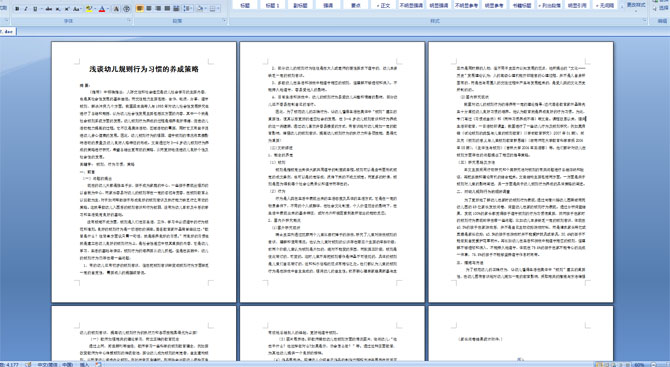Apply the 正文 quick style
This screenshot has height=367, width=670.
tap(383, 5)
